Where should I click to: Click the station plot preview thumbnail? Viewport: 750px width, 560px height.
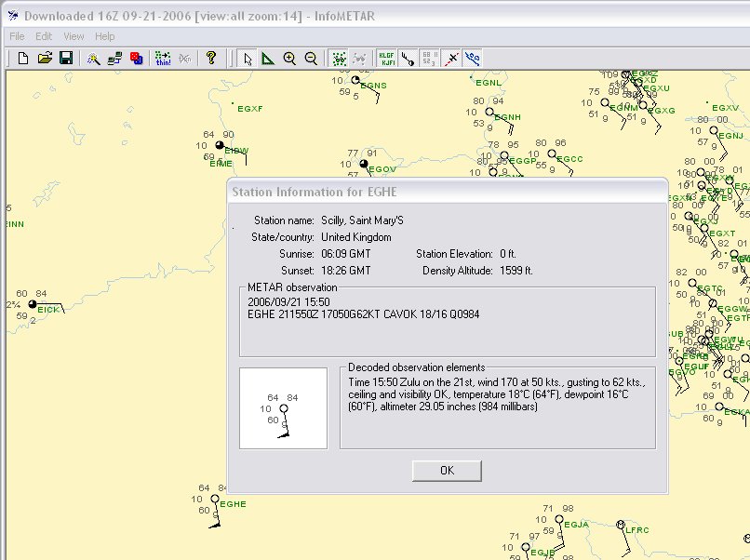click(x=283, y=408)
